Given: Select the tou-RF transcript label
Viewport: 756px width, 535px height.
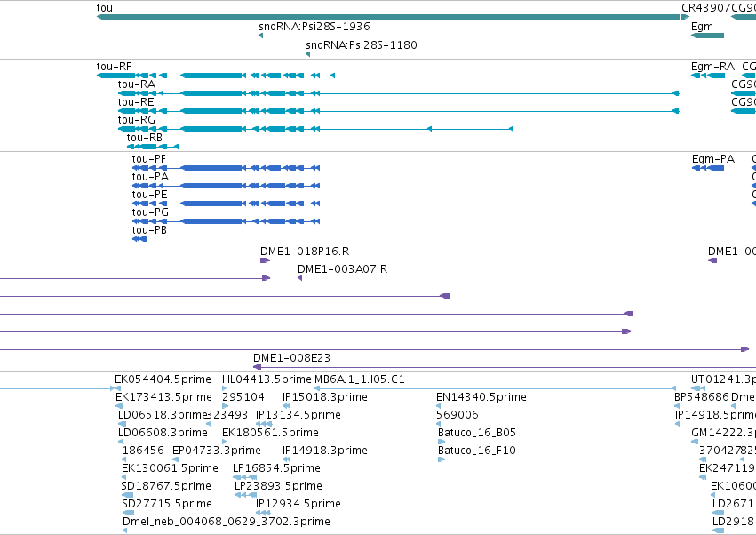Looking at the screenshot, I should pos(114,67).
